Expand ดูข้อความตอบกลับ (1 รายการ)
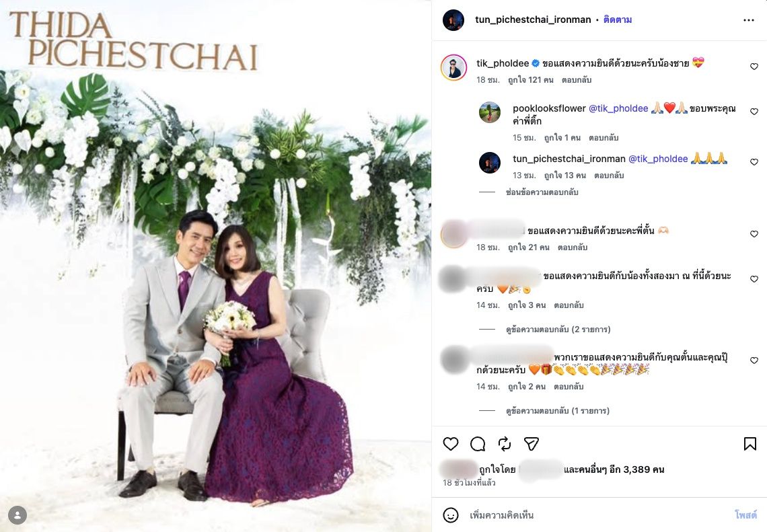This screenshot has width=767, height=532. point(558,411)
